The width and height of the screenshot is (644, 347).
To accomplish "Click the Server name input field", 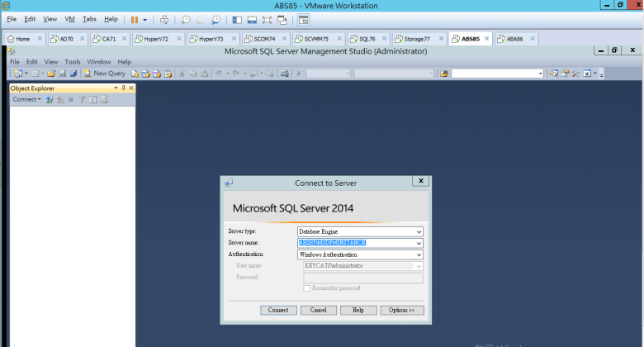I will tap(355, 243).
